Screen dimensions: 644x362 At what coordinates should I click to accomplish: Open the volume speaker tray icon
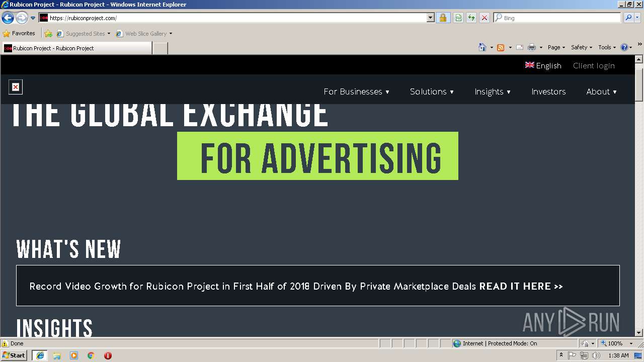[596, 355]
